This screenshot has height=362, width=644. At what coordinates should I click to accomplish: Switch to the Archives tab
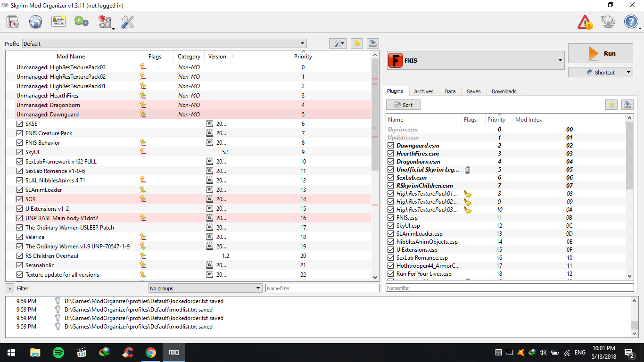pos(424,91)
